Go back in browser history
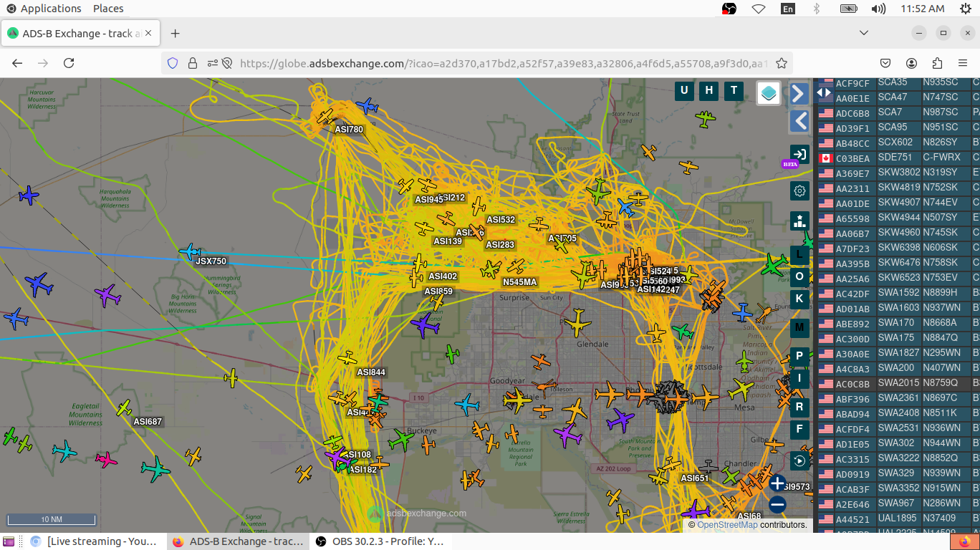980x550 pixels. point(17,63)
